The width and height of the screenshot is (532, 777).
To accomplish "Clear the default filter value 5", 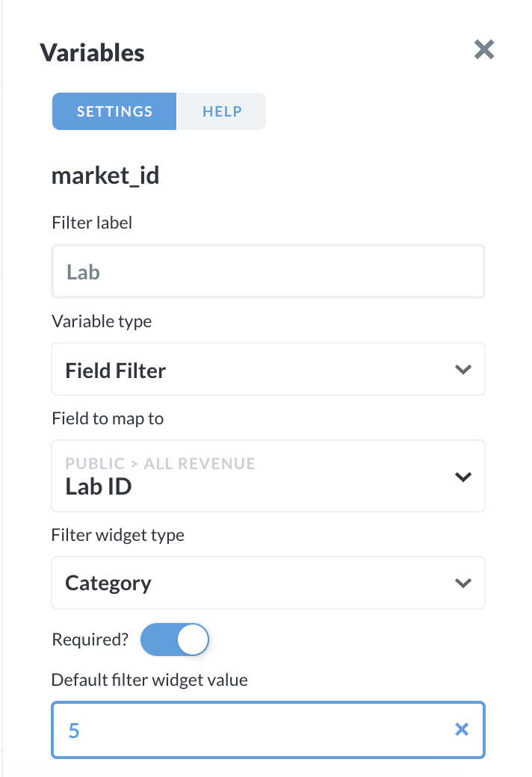I will click(x=462, y=729).
